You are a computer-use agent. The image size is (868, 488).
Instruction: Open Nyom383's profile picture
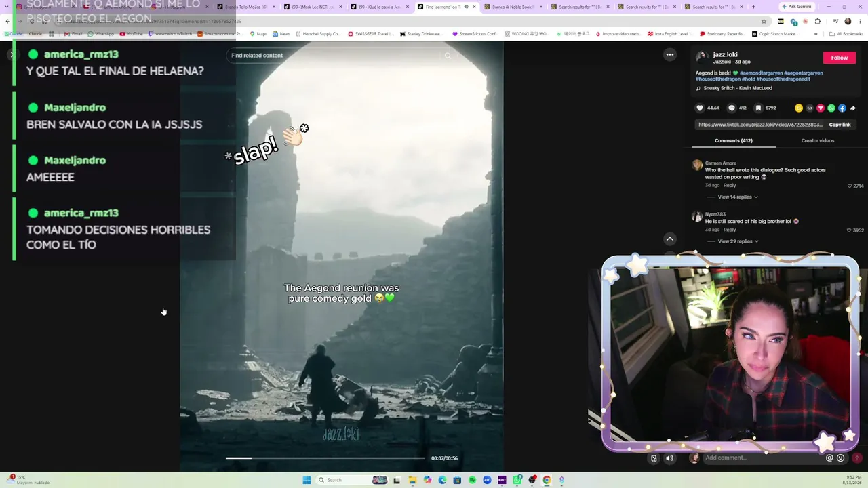tap(697, 217)
